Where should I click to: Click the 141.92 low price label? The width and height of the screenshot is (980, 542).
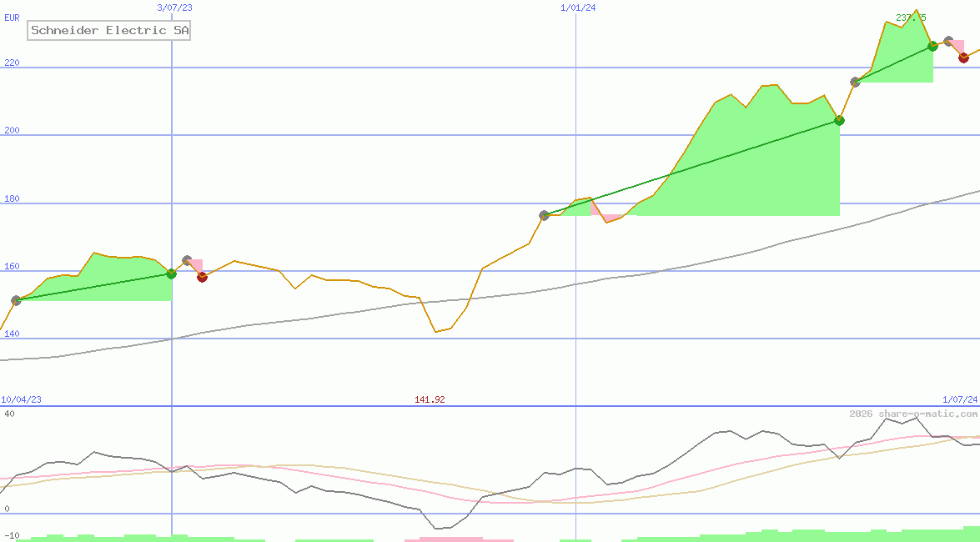click(430, 399)
